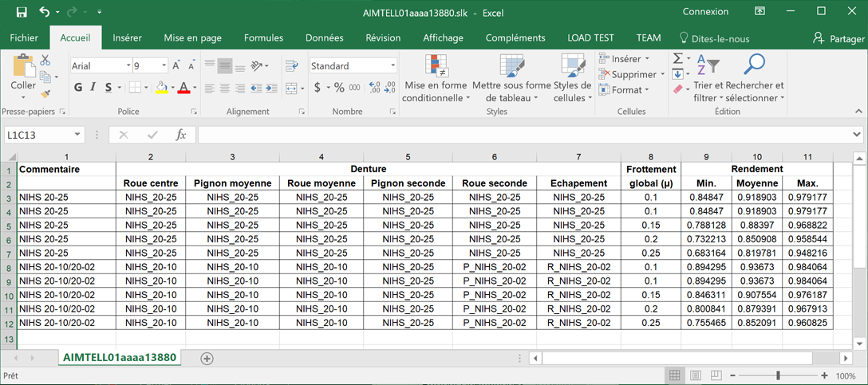Click the Coller paste clipboard icon
This screenshot has height=385, width=868.
[23, 65]
